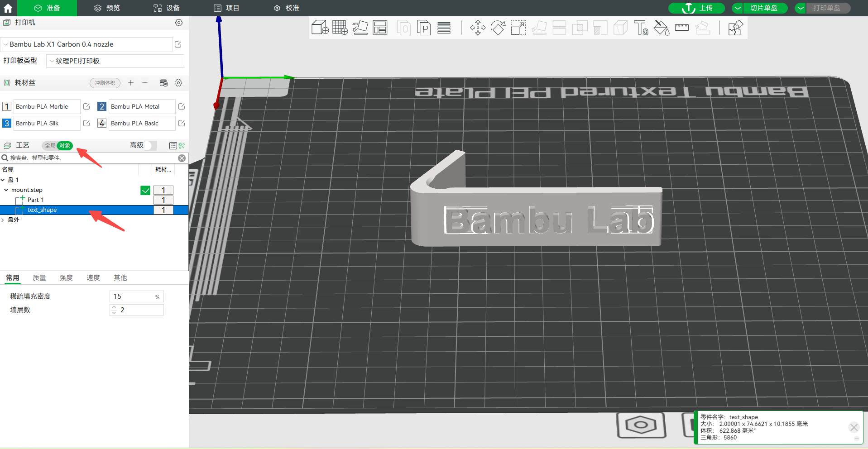Open the printer preset dropdown
Image resolution: width=868 pixels, height=449 pixels.
[86, 44]
